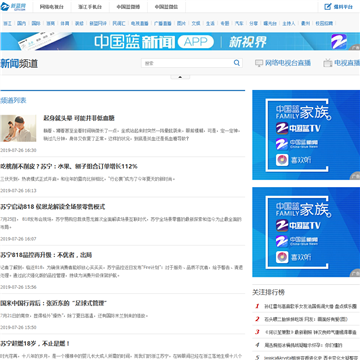Image resolution: width=360 pixels, height=360 pixels.
Task: Click the red rank number 2
Action: (x=257, y=319)
